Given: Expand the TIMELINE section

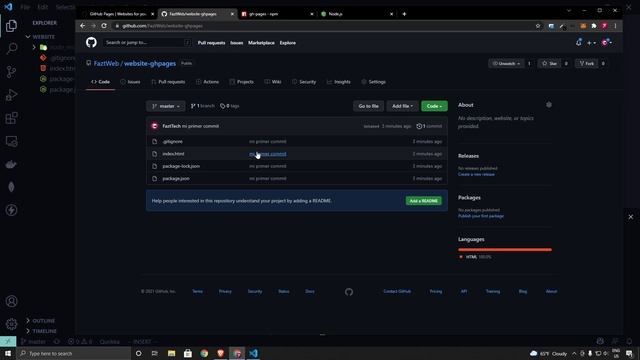Looking at the screenshot, I should point(43,331).
